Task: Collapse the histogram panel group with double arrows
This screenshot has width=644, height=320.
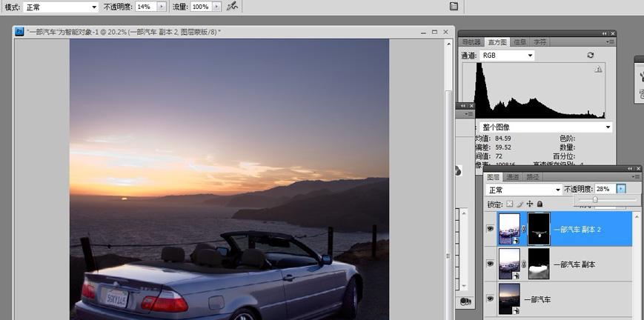Action: click(604, 33)
